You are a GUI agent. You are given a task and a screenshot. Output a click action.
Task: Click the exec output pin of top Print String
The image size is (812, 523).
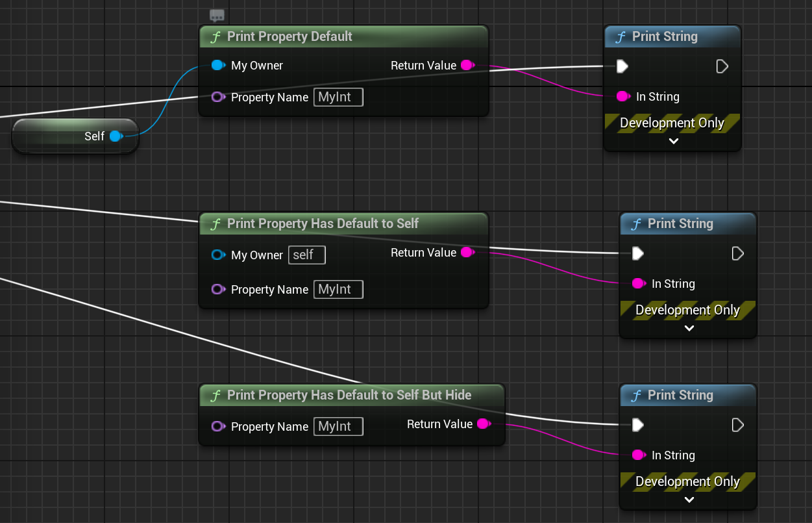pos(722,66)
